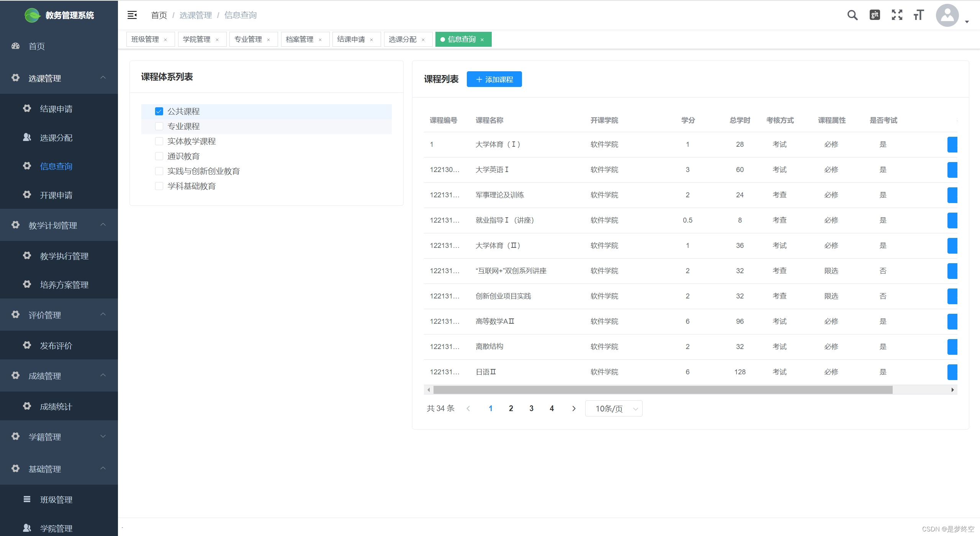The height and width of the screenshot is (536, 980).
Task: Click the gear icon beside 结课申请
Action: 27,108
